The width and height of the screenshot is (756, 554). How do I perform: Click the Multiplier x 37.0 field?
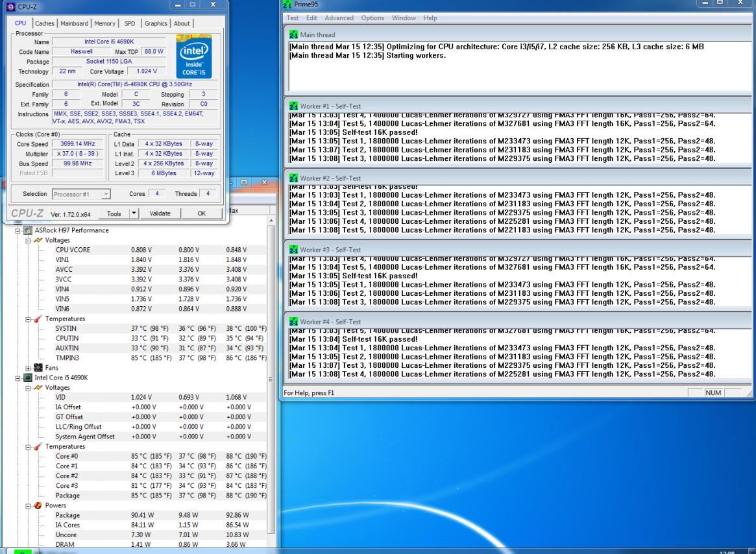pos(78,153)
